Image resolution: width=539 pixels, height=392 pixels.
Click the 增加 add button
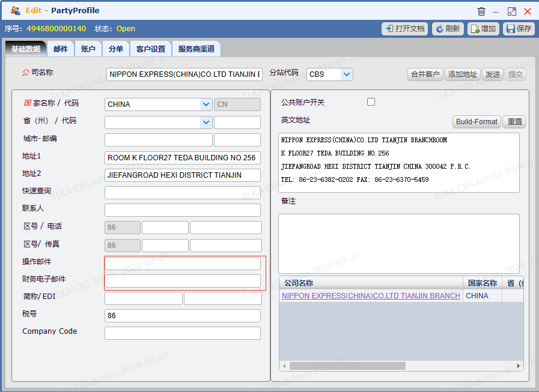pos(483,29)
